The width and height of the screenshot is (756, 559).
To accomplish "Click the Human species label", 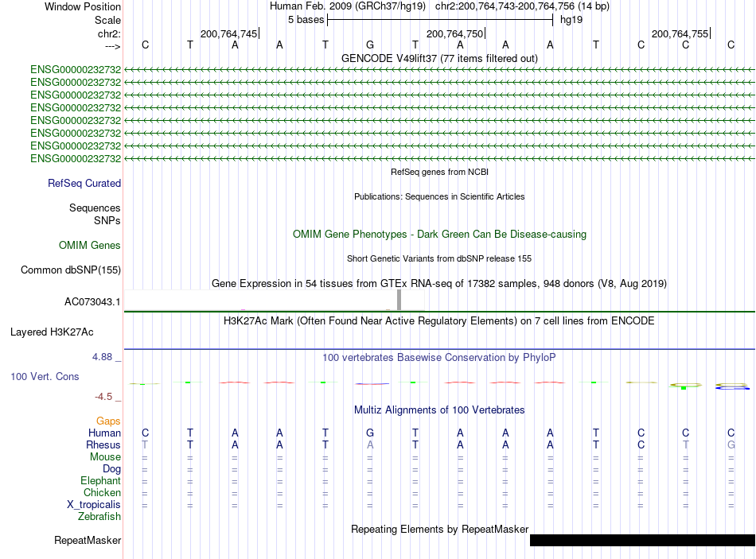I will tap(104, 433).
